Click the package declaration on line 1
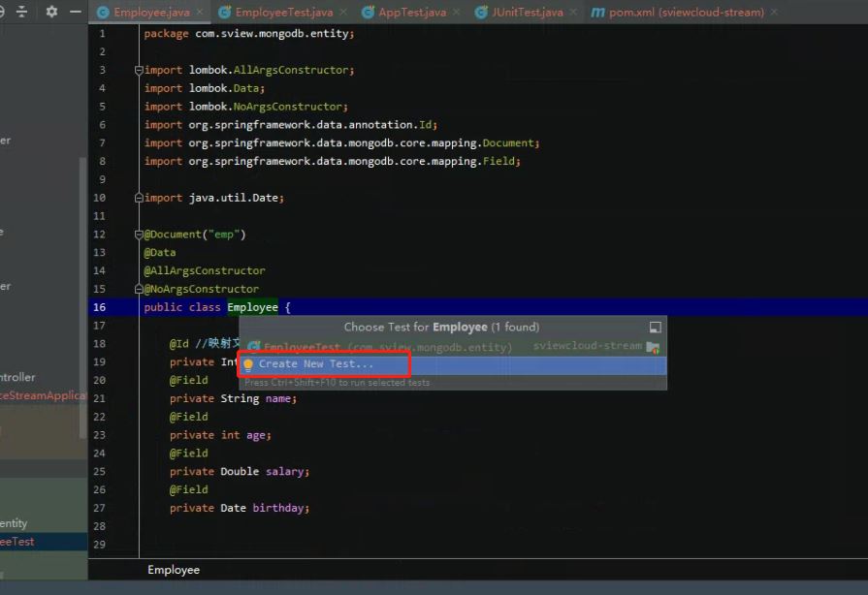This screenshot has height=595, width=868. point(249,34)
